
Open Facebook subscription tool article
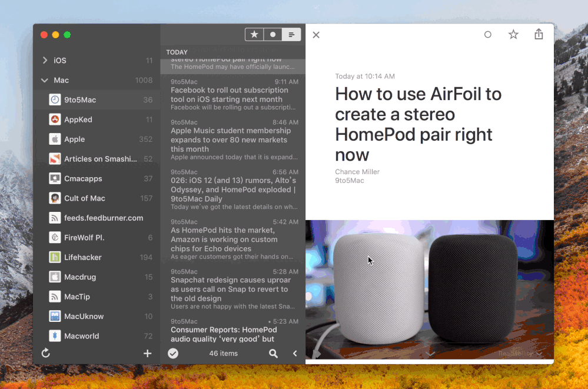coord(233,95)
